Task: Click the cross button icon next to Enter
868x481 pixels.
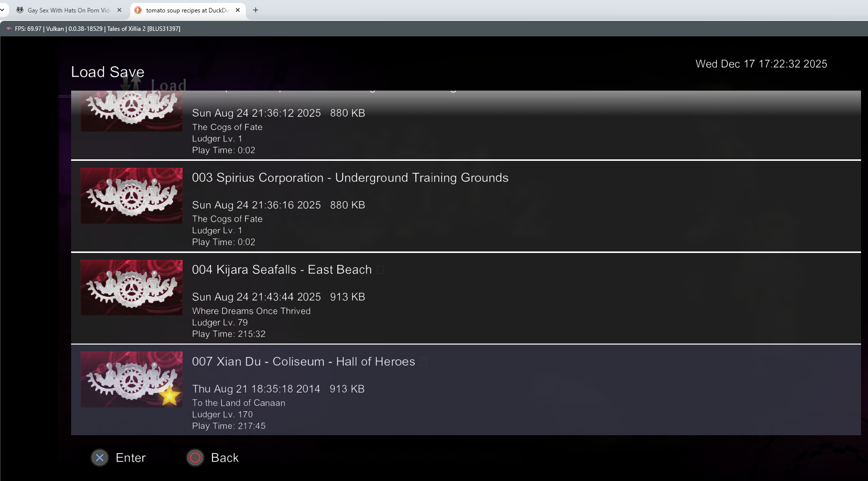Action: pos(99,458)
